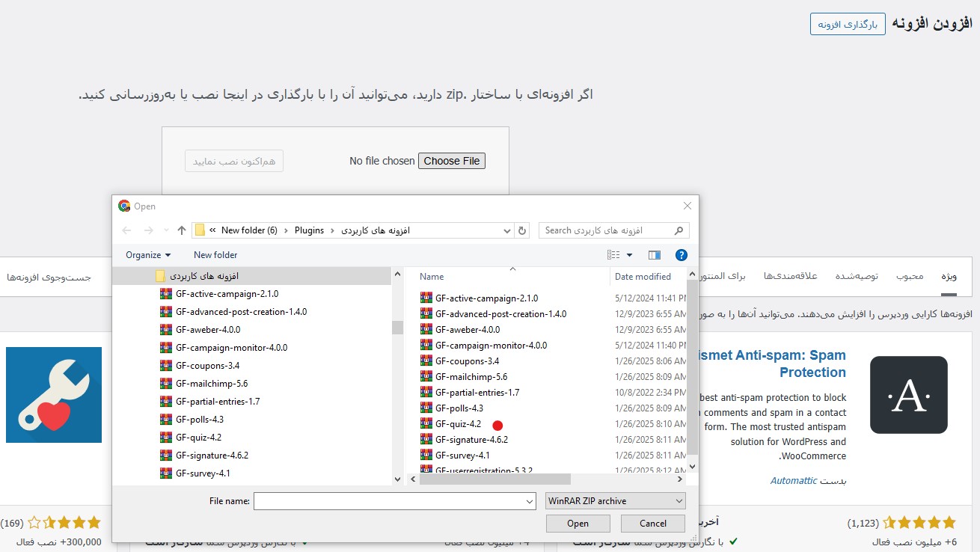Click the New folder toolbar button

[215, 255]
